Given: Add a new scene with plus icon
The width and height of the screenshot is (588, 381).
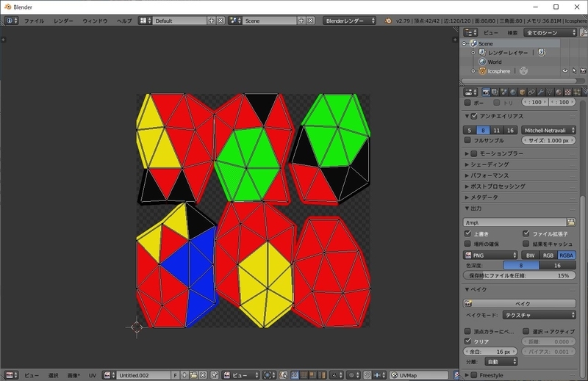Looking at the screenshot, I should [x=301, y=21].
